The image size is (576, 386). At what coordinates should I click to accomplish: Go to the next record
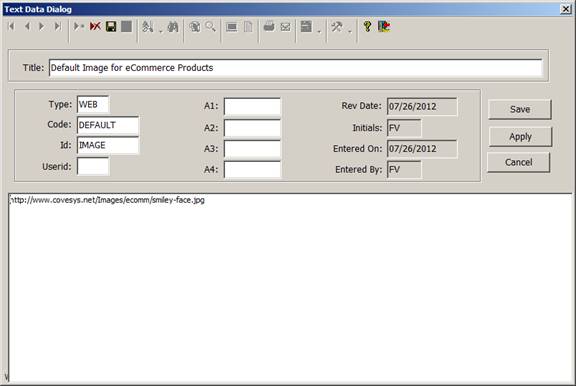(42, 26)
